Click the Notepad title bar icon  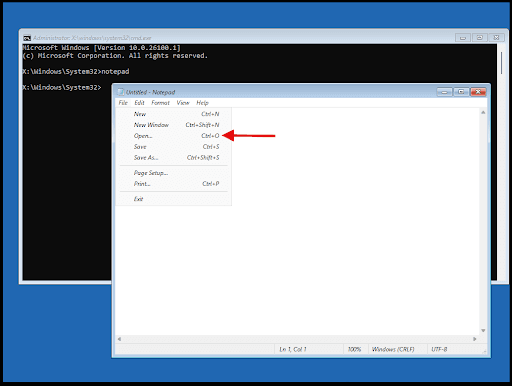coord(121,92)
